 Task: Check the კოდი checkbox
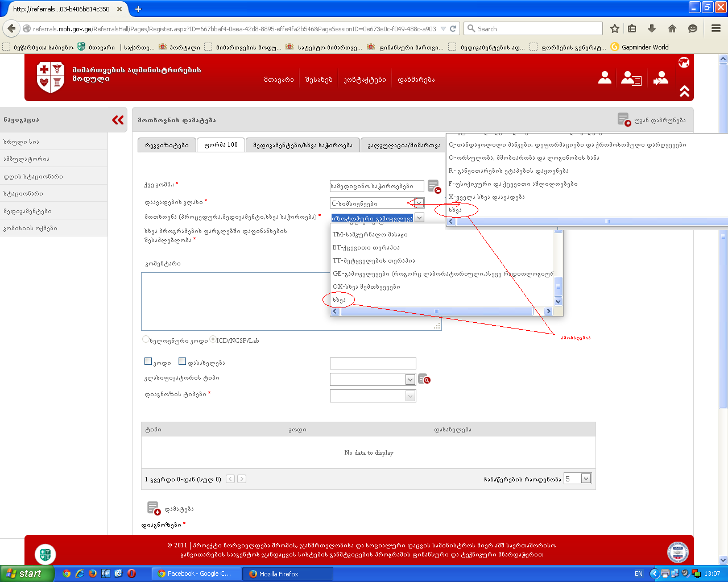(148, 361)
